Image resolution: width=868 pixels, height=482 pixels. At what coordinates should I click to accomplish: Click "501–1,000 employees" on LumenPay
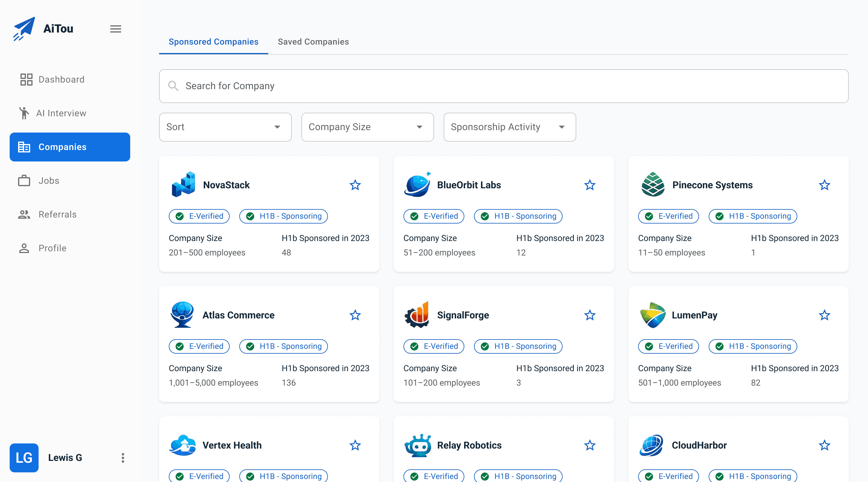point(679,383)
